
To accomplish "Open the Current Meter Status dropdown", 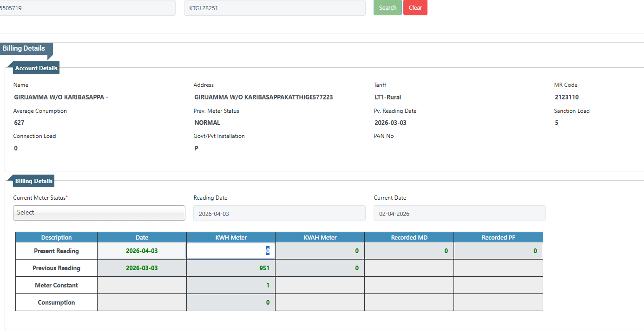I will [99, 213].
